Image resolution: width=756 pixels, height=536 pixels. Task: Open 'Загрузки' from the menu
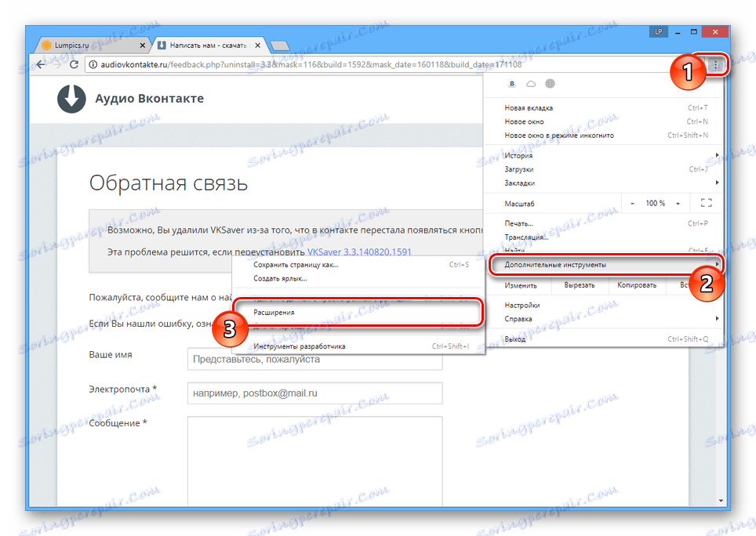605,169
